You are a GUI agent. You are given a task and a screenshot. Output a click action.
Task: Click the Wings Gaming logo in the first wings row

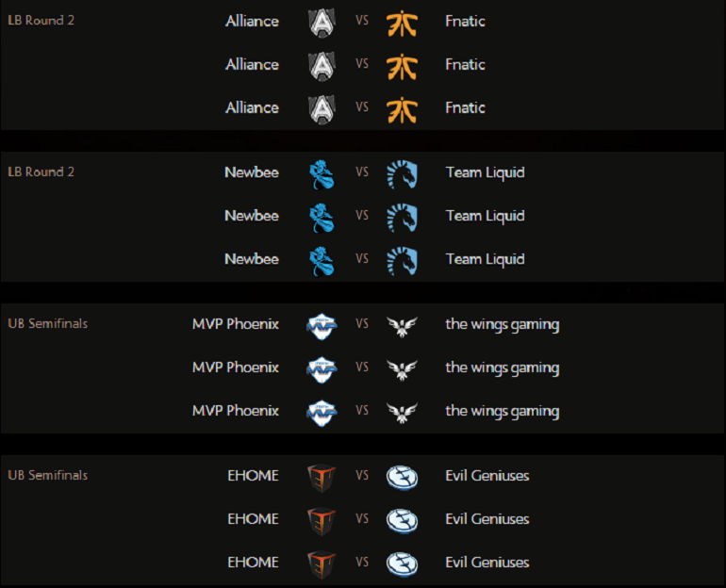(402, 326)
